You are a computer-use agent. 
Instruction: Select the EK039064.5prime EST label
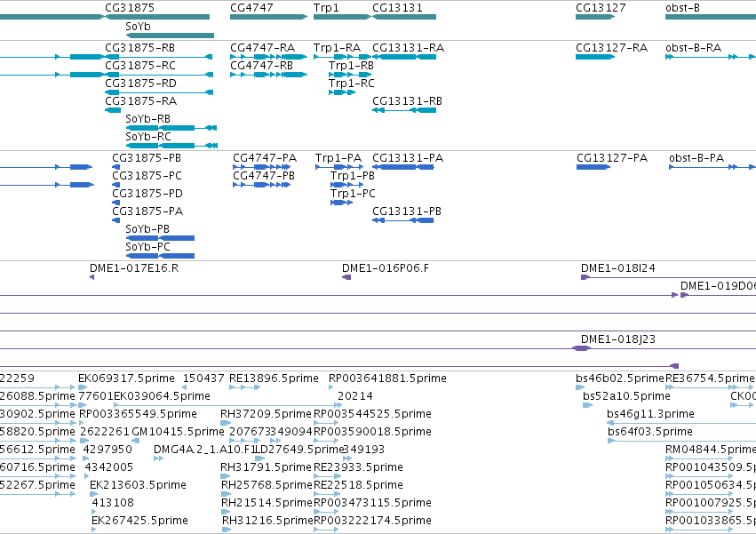[162, 396]
